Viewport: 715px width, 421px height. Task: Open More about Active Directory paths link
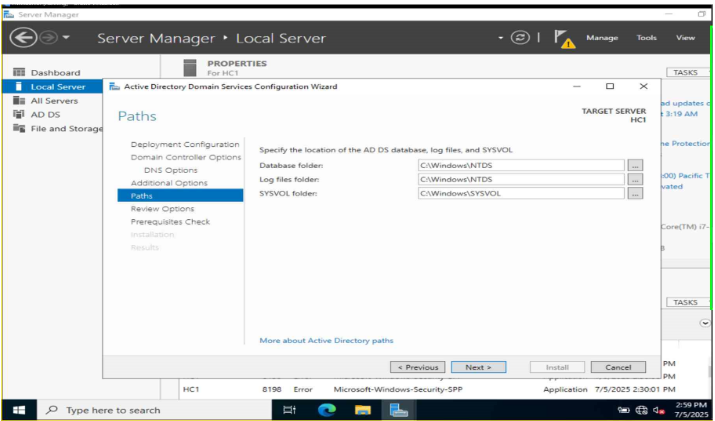click(326, 340)
